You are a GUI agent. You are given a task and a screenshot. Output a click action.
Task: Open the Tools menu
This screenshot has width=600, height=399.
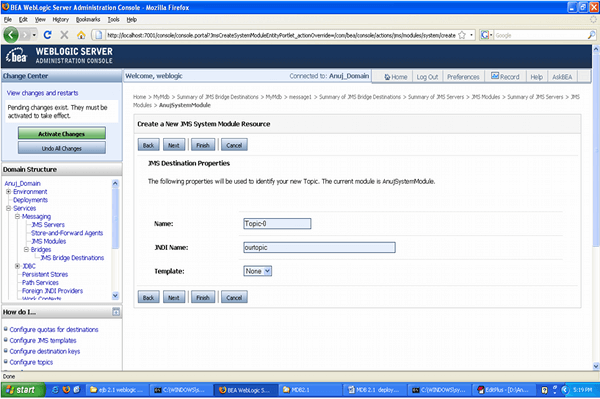click(113, 20)
